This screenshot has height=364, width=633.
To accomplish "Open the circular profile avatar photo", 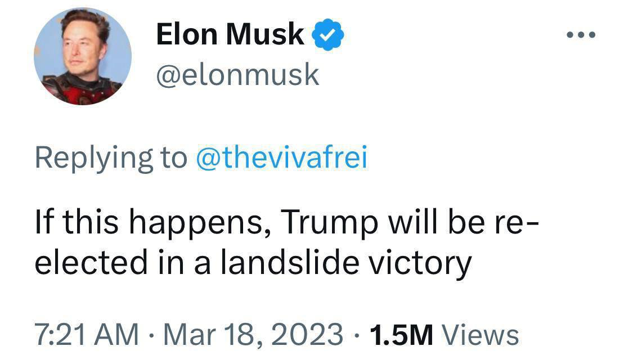I will tap(82, 56).
